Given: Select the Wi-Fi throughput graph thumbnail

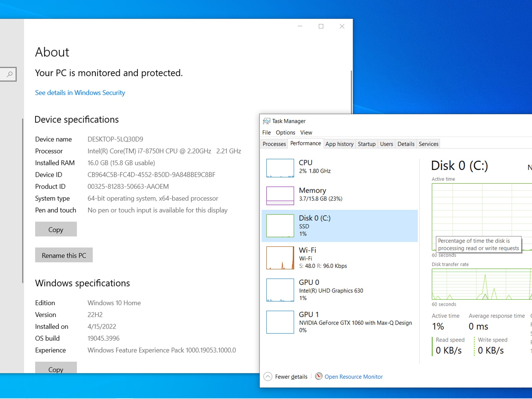Looking at the screenshot, I should (x=280, y=258).
